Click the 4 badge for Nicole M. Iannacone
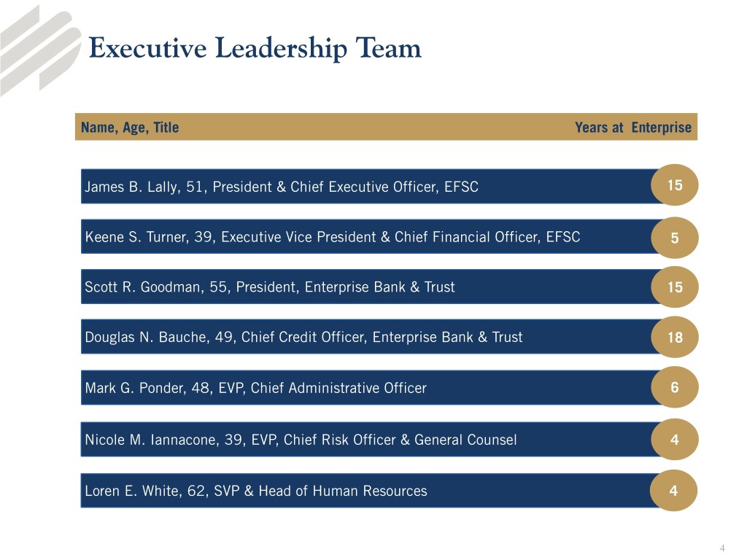Screen dimensions: 747x560 676,440
